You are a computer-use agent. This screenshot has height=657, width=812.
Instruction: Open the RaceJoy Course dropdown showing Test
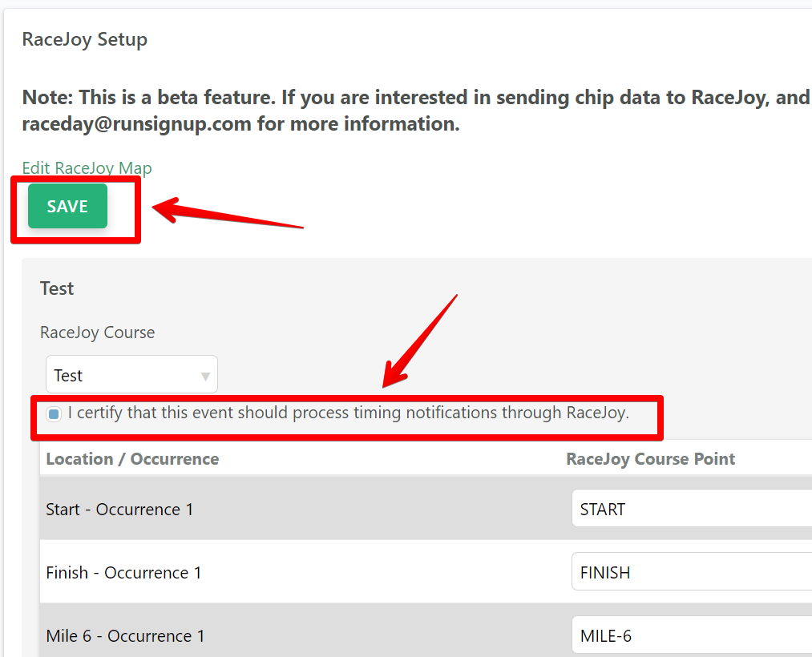(x=131, y=374)
